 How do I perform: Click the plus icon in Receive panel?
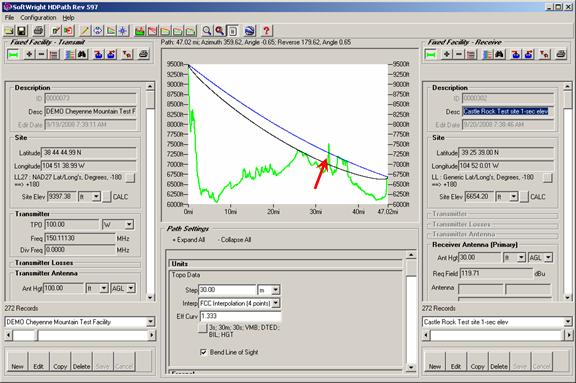tap(446, 54)
